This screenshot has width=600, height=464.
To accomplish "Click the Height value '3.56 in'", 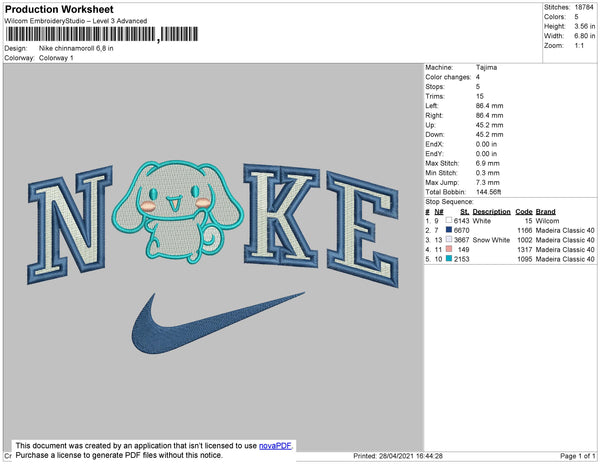I will click(x=584, y=26).
